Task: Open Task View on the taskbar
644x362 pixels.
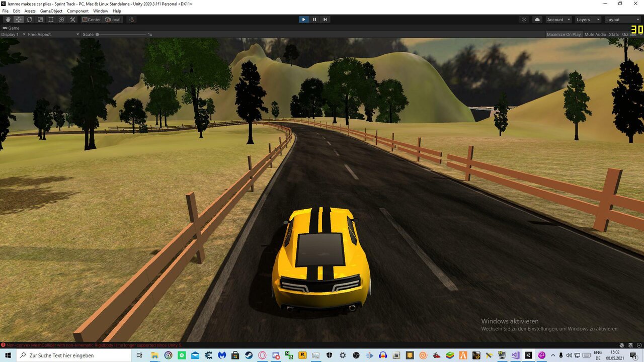Action: (139, 355)
